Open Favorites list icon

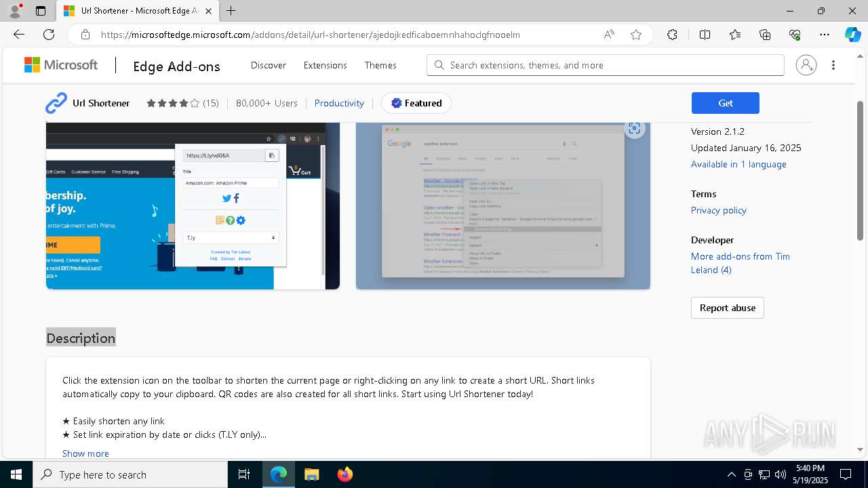(x=735, y=35)
